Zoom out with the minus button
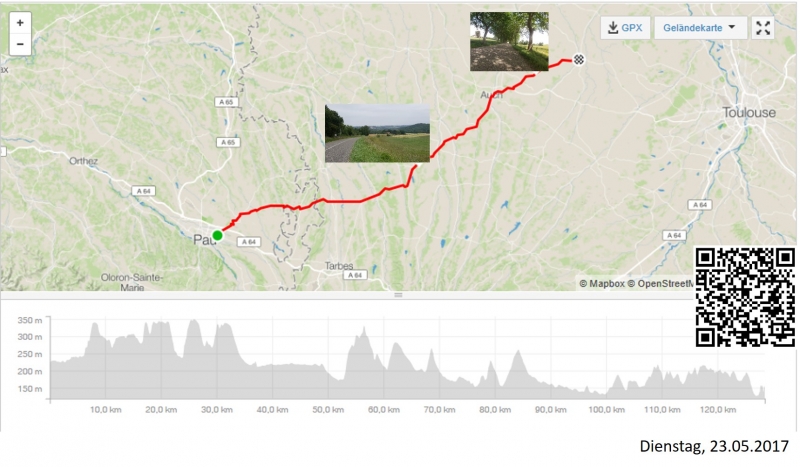Image resolution: width=800 pixels, height=467 pixels. click(20, 44)
